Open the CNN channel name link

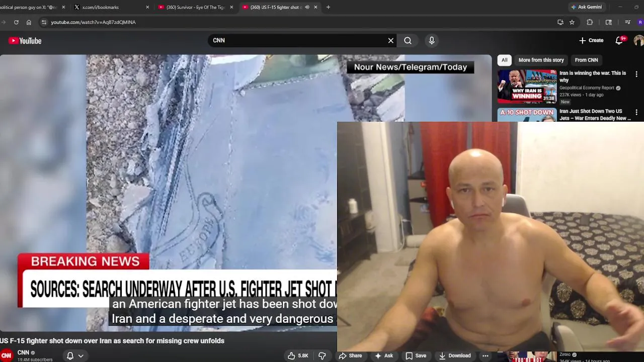pos(23,352)
